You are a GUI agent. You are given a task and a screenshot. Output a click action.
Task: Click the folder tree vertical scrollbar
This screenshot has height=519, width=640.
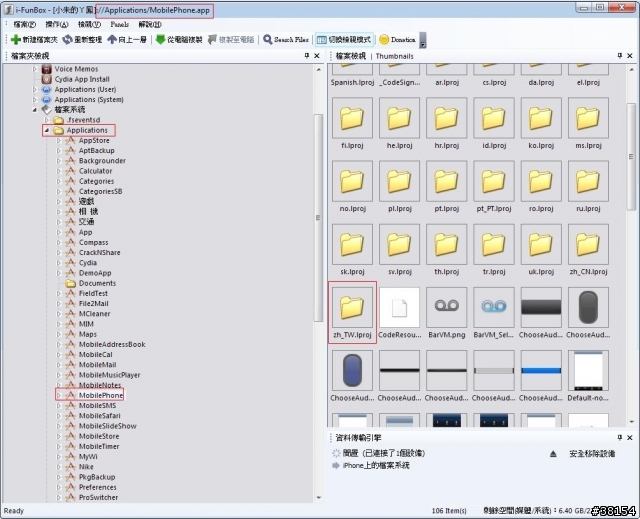click(318, 218)
